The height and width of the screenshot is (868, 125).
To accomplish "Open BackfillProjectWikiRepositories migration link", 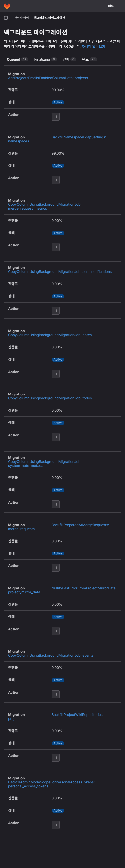I will pyautogui.click(x=56, y=717).
